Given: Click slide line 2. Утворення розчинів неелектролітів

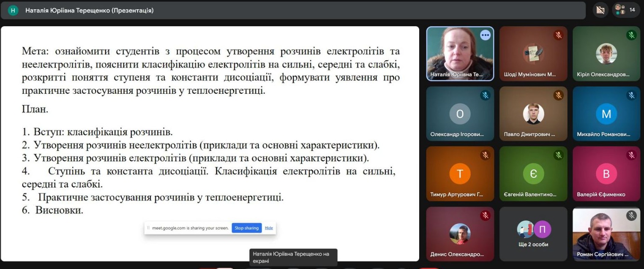Looking at the screenshot, I should coord(201,145).
